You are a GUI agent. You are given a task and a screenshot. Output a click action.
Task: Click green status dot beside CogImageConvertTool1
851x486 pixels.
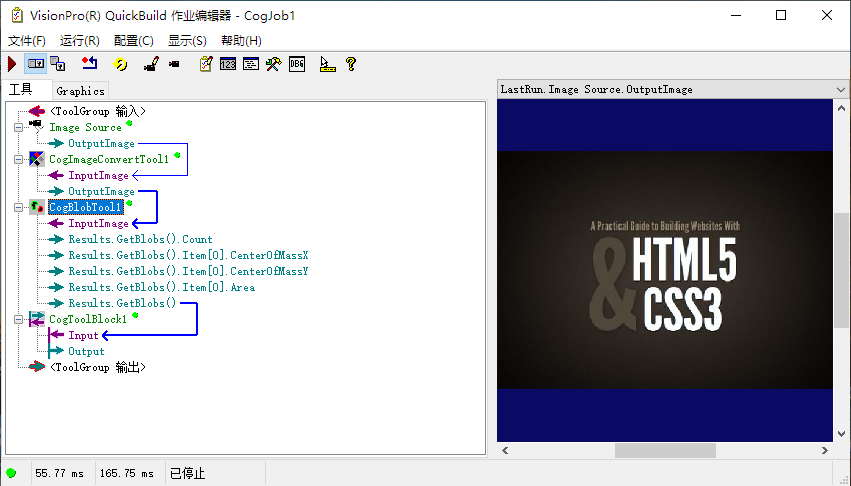click(x=177, y=155)
